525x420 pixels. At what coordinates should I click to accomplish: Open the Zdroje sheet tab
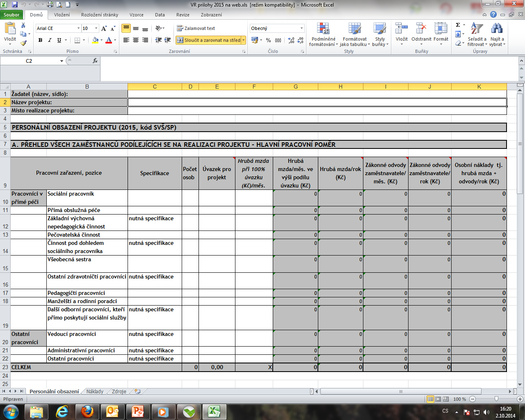[119, 392]
